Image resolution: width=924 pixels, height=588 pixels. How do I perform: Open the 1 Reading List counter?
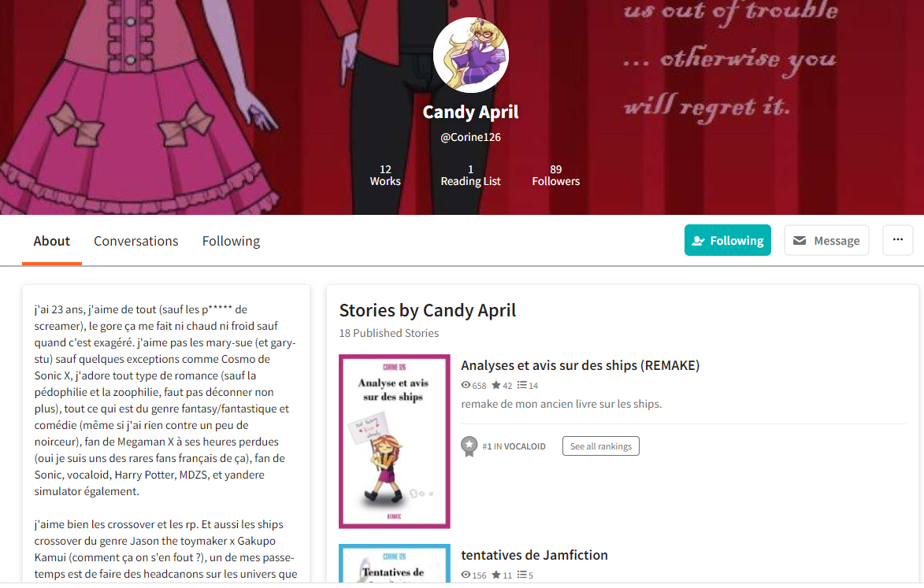(470, 176)
